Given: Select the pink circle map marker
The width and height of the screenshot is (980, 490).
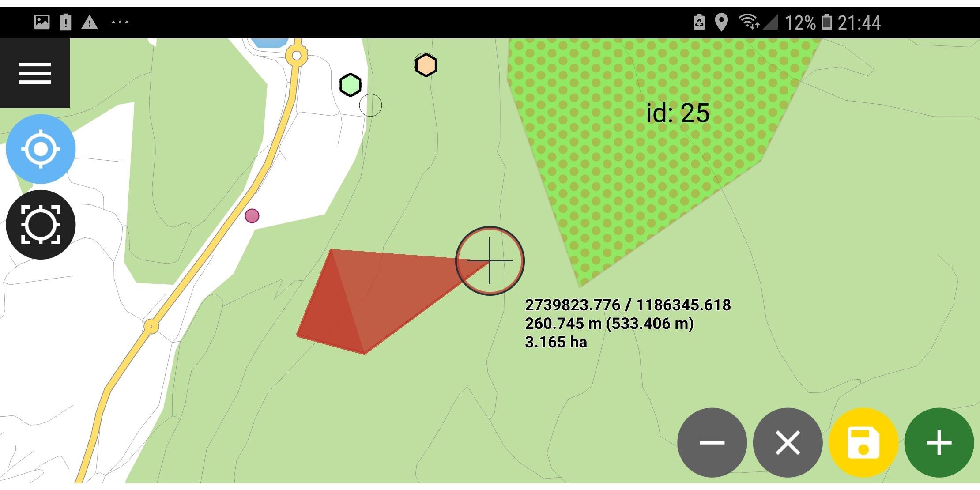Looking at the screenshot, I should point(252,216).
